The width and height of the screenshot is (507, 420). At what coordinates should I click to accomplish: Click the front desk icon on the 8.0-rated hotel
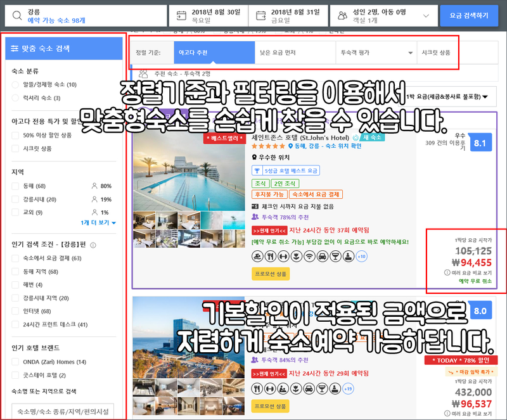[x=335, y=388]
